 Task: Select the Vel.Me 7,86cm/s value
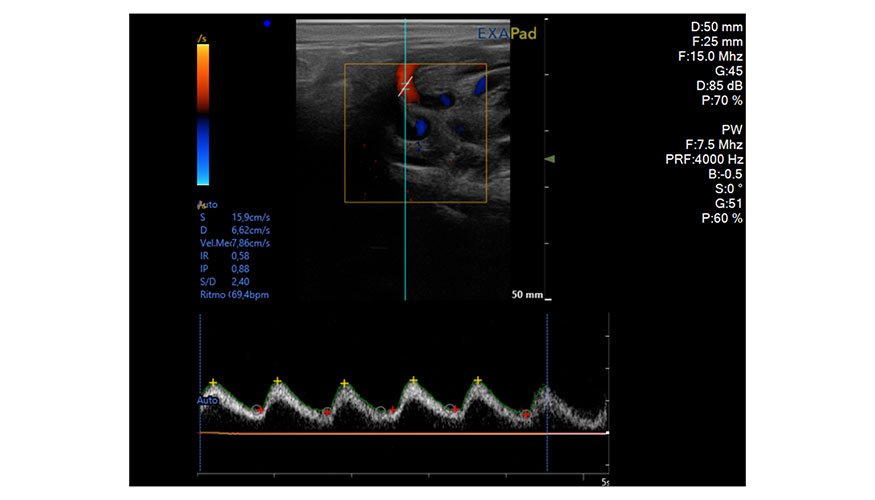pos(235,243)
